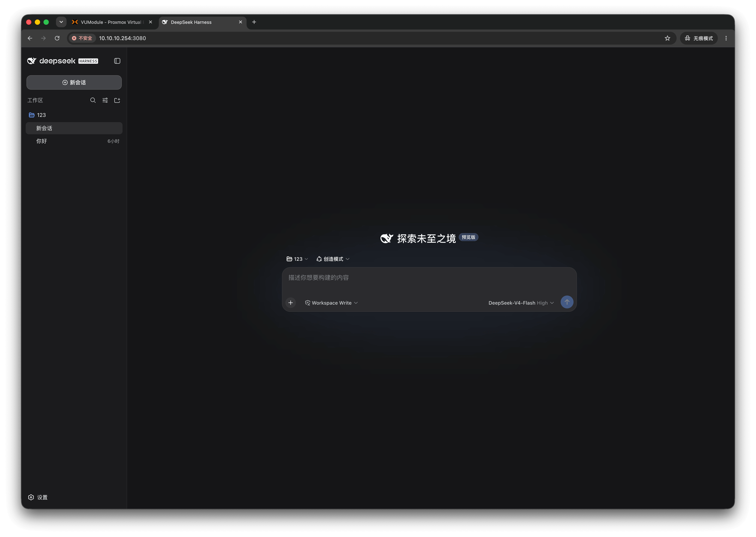Screen dimensions: 756x537
Task: Open tab search dropdown arrow
Action: (x=61, y=22)
